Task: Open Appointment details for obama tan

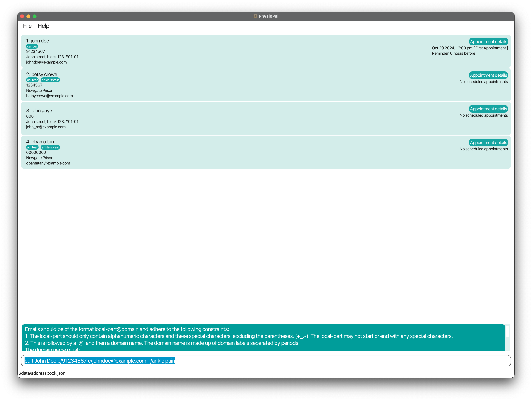Action: tap(488, 142)
